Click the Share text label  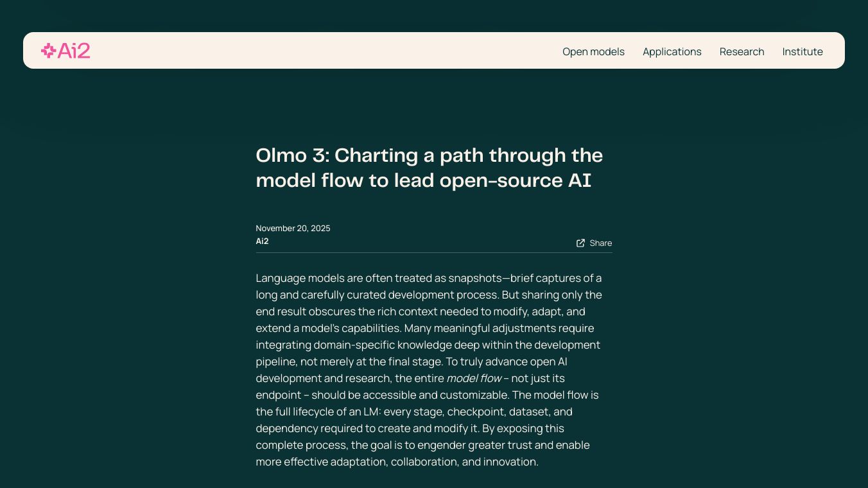[600, 243]
